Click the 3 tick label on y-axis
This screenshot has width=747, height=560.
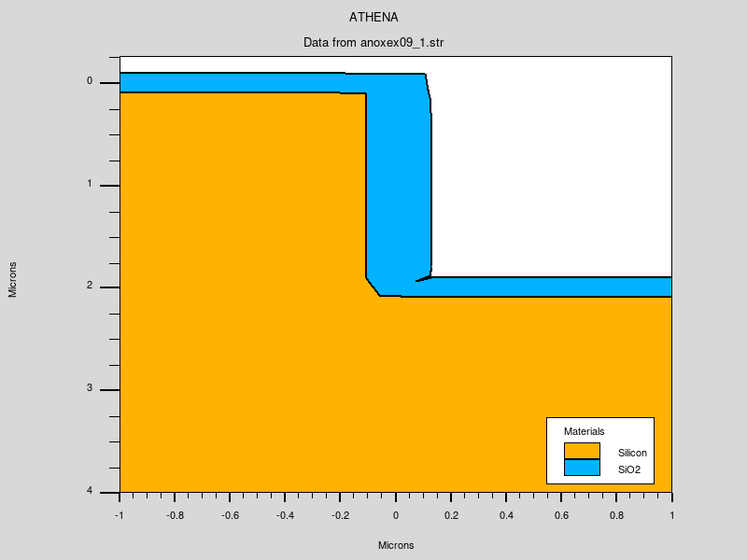pyautogui.click(x=90, y=388)
